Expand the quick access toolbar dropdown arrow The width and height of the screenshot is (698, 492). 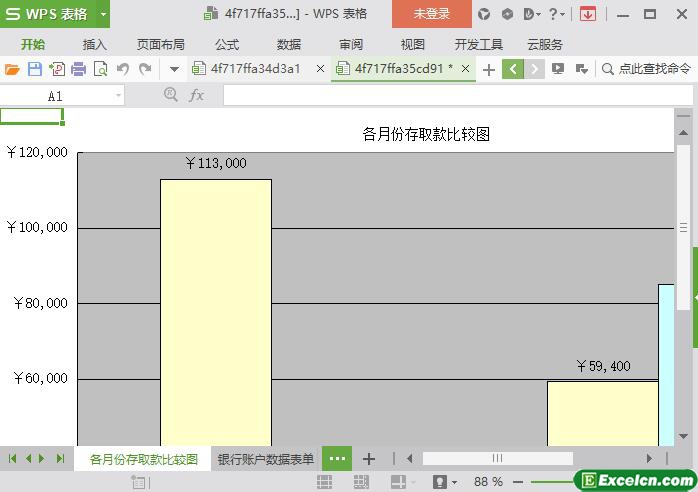tap(174, 69)
